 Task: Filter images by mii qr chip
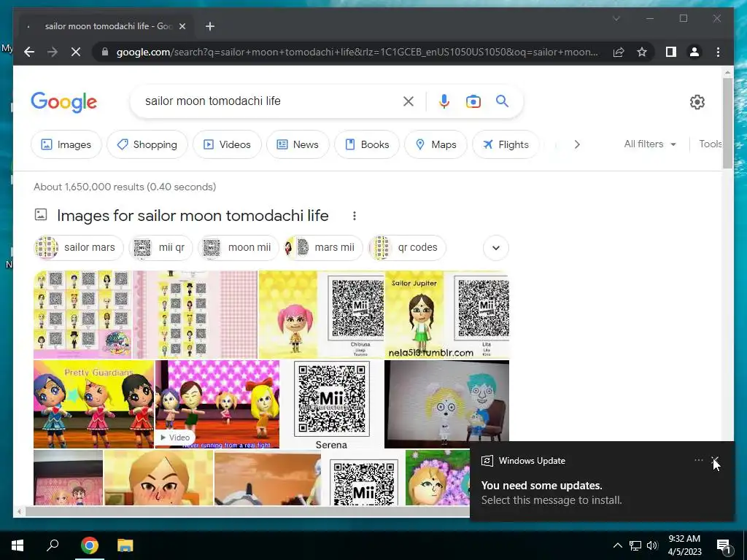(160, 248)
